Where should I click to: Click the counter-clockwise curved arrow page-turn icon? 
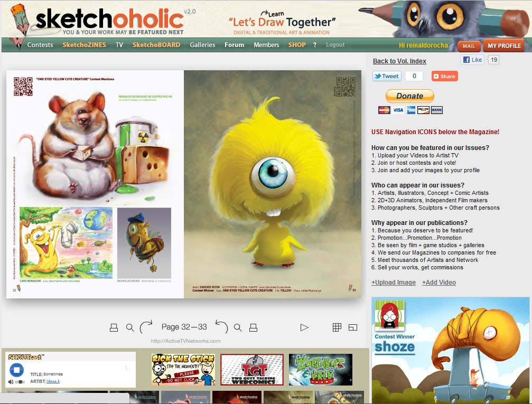pos(221,327)
